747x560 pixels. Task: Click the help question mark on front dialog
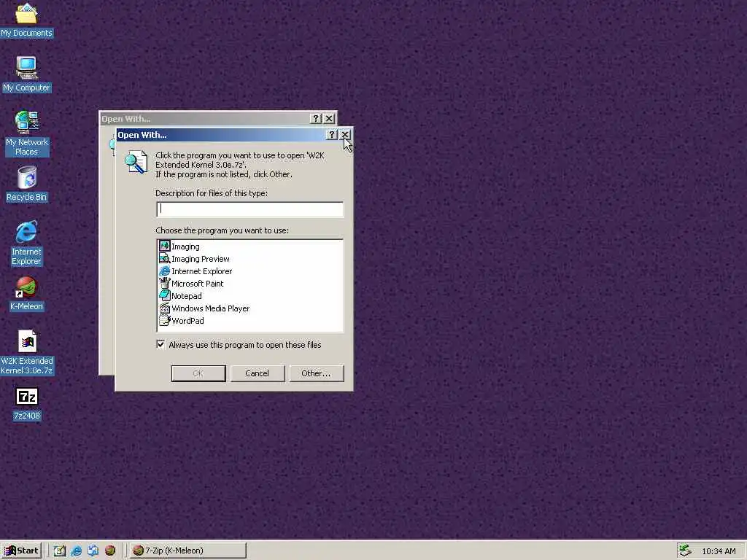(x=332, y=135)
